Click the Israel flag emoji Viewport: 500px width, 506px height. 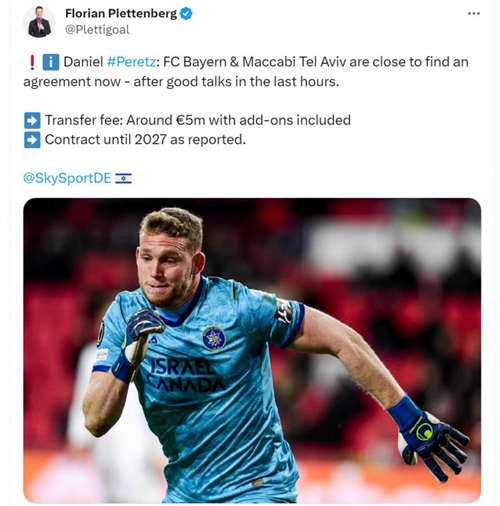(123, 179)
